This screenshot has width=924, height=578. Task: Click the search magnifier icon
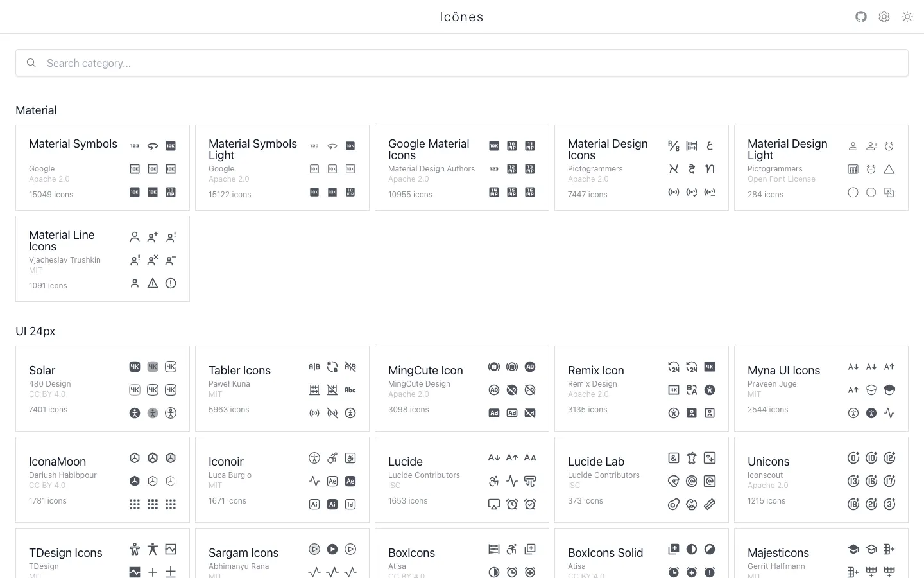(x=31, y=63)
